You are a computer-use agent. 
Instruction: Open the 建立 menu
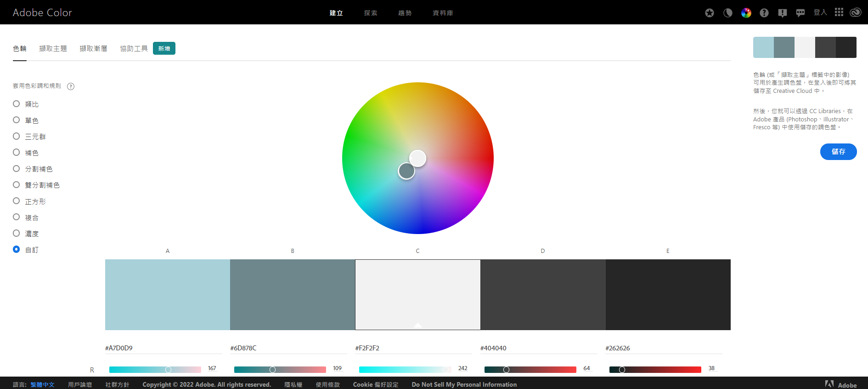[x=336, y=13]
